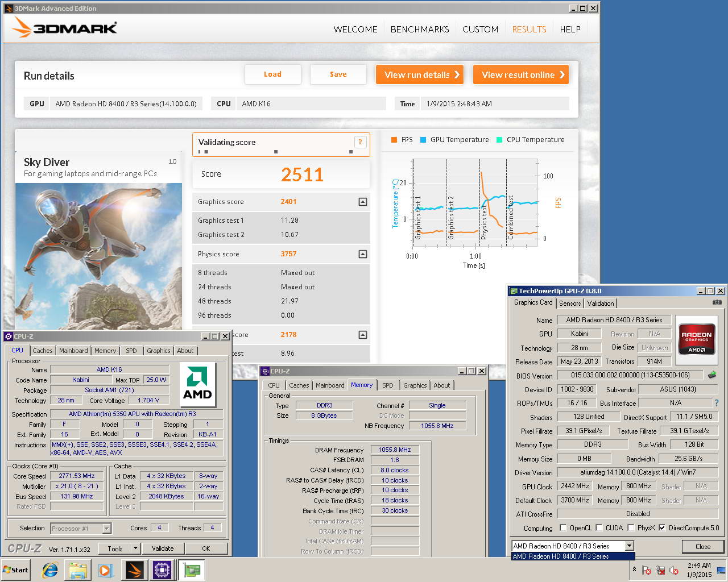This screenshot has width=728, height=582.
Task: Click the network tray icon with red X
Action: pyautogui.click(x=660, y=570)
